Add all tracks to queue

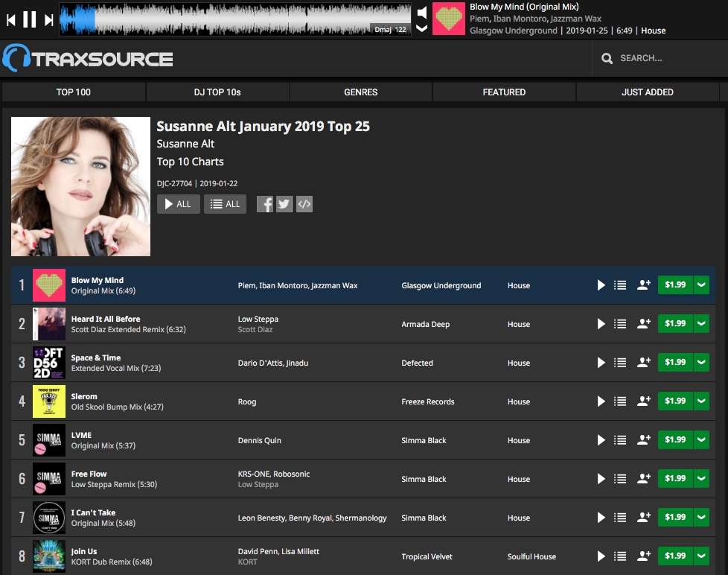(226, 204)
